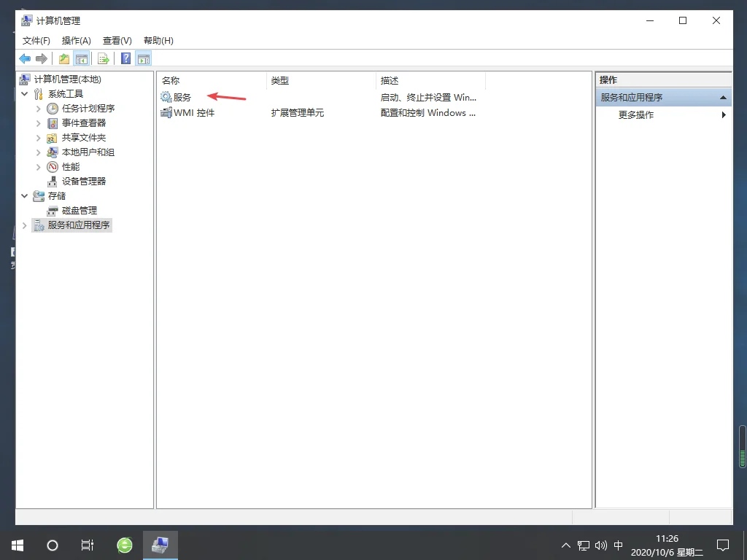The image size is (747, 560).
Task: Open the network tray icon
Action: click(584, 545)
